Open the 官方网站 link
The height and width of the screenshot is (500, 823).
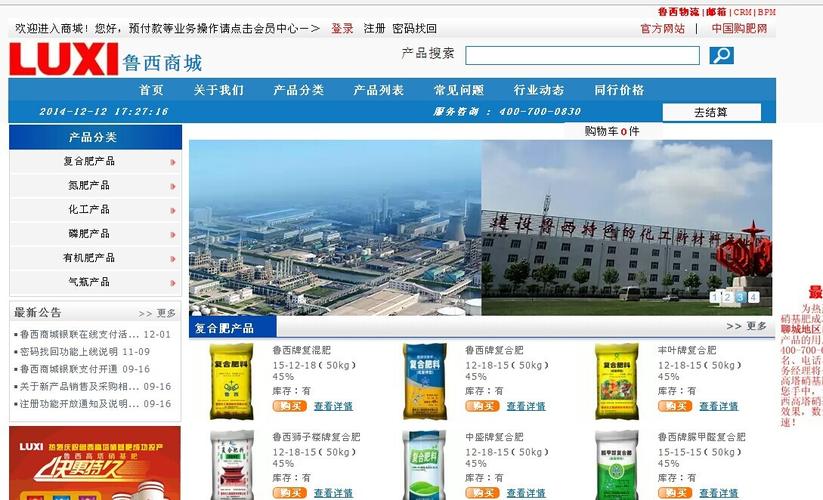tap(663, 29)
